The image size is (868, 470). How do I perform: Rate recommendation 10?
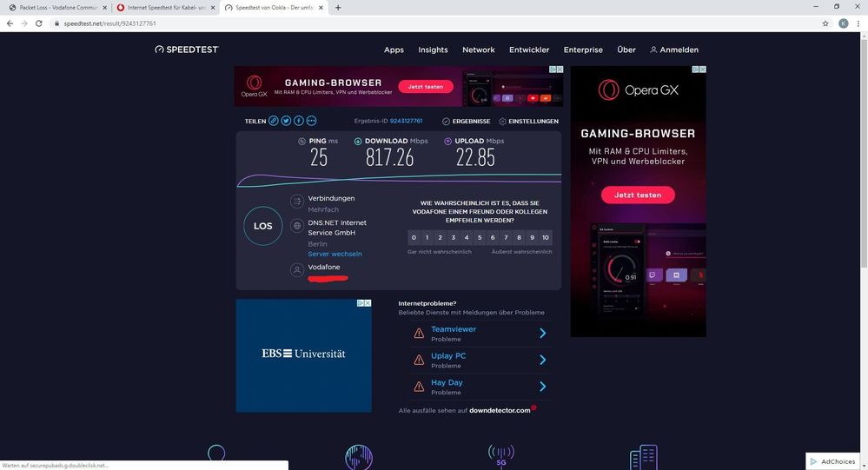tap(546, 237)
